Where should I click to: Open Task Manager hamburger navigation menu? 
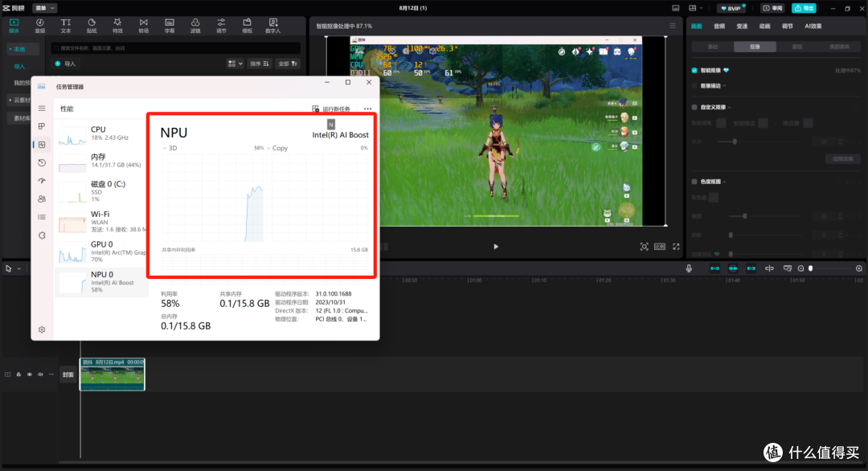click(42, 108)
